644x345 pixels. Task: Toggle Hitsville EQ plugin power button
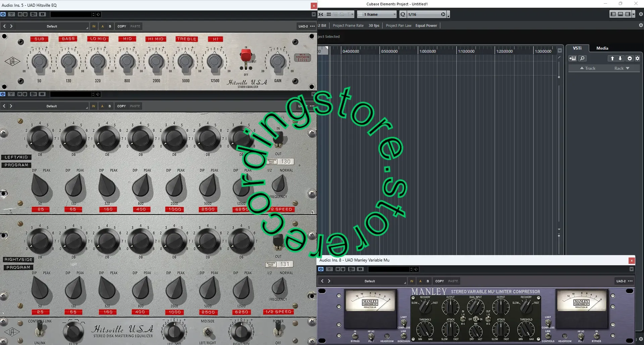[x=3, y=14]
